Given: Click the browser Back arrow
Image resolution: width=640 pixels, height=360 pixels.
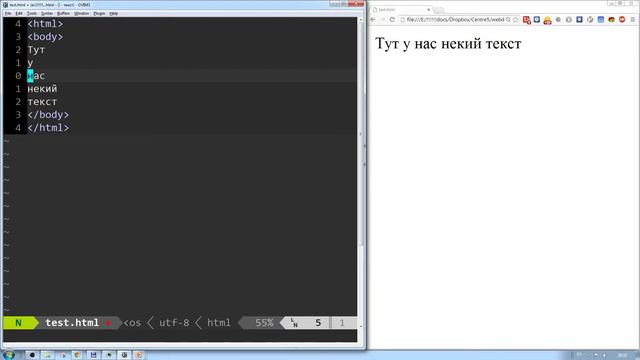Looking at the screenshot, I should coord(373,20).
